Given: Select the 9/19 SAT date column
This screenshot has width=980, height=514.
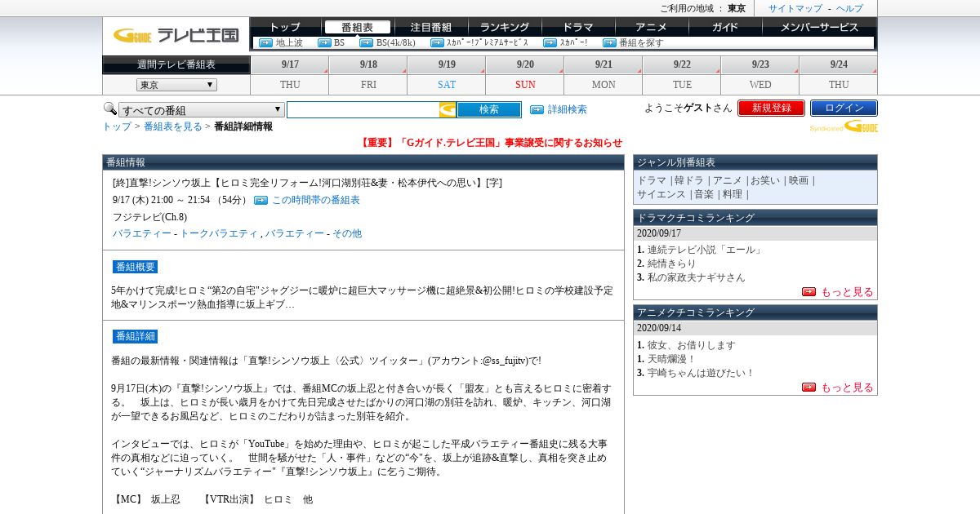Looking at the screenshot, I should click(447, 75).
